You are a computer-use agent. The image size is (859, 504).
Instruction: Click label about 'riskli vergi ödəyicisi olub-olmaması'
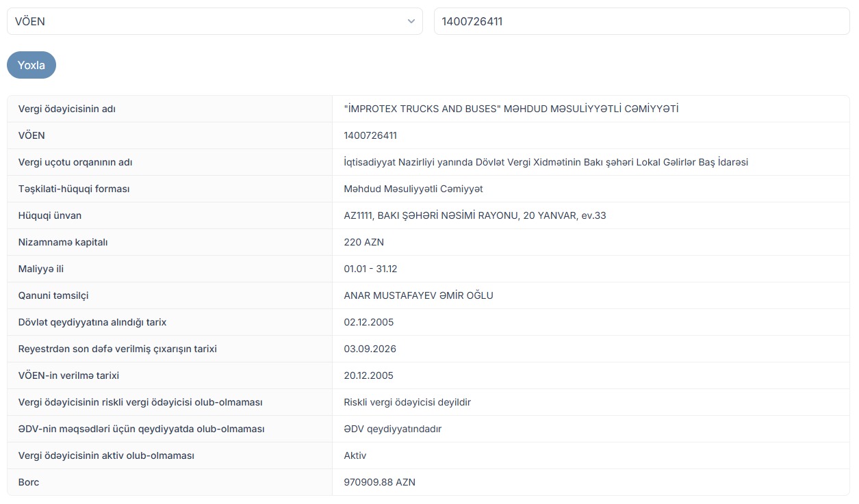[x=140, y=402]
